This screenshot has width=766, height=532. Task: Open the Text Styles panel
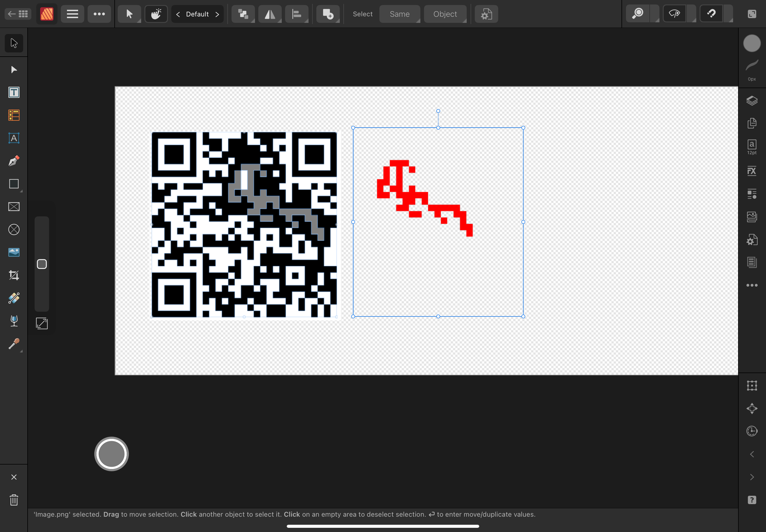click(x=752, y=194)
